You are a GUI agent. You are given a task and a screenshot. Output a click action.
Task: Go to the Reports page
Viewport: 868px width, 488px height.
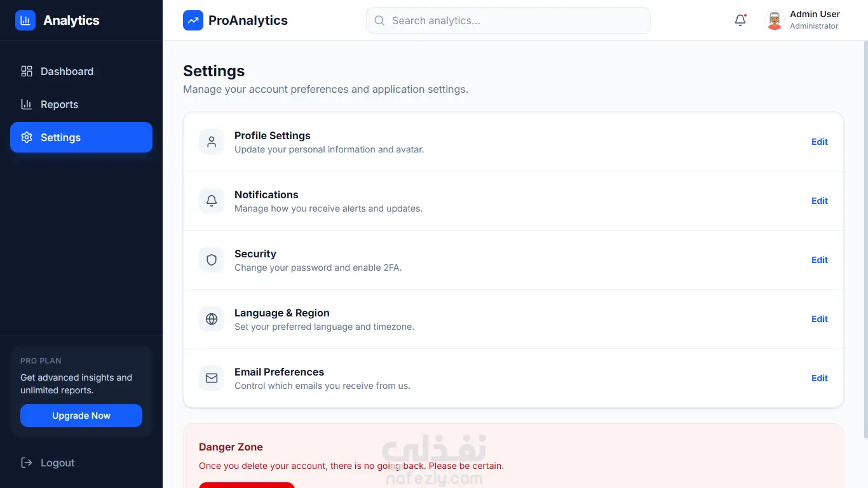[x=59, y=104]
